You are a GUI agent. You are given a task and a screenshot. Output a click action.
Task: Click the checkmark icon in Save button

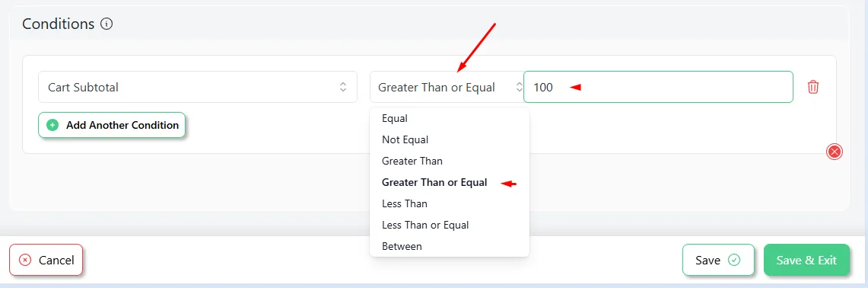click(x=734, y=260)
